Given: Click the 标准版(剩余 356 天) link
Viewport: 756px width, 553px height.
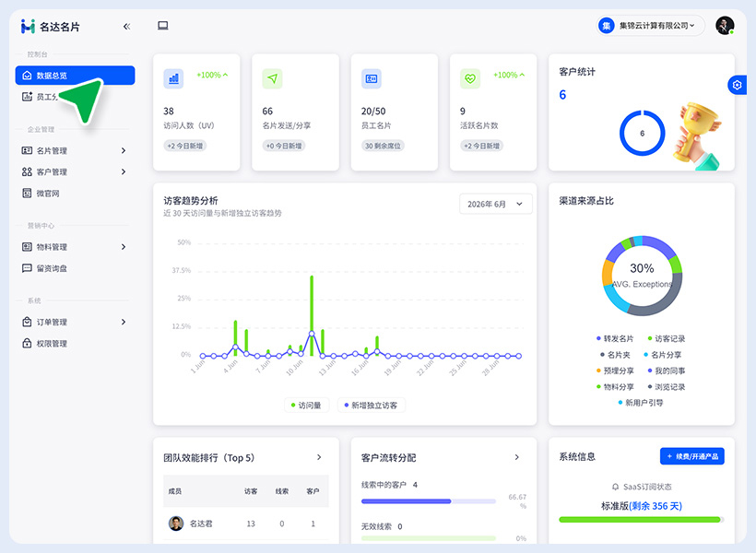Looking at the screenshot, I should [x=642, y=506].
